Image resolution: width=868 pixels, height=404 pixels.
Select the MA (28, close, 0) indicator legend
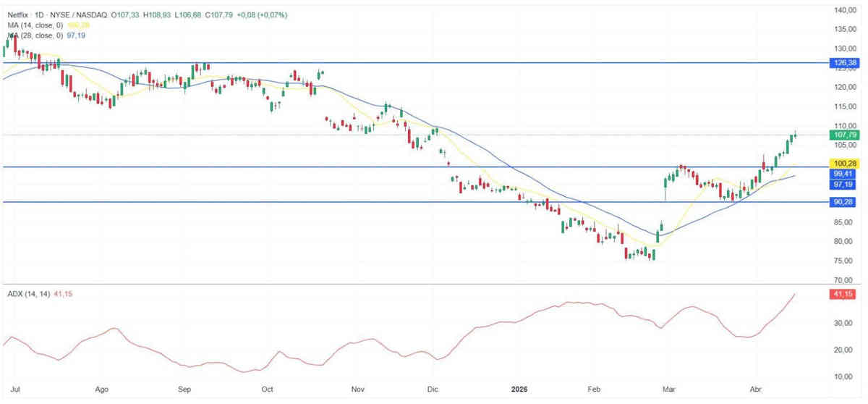pyautogui.click(x=36, y=35)
